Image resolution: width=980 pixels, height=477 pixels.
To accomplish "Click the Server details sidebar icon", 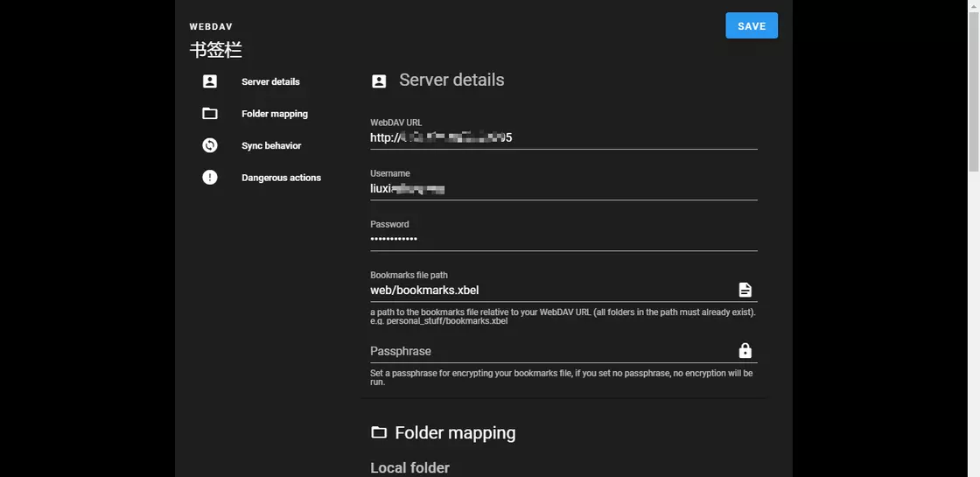I will [x=210, y=81].
